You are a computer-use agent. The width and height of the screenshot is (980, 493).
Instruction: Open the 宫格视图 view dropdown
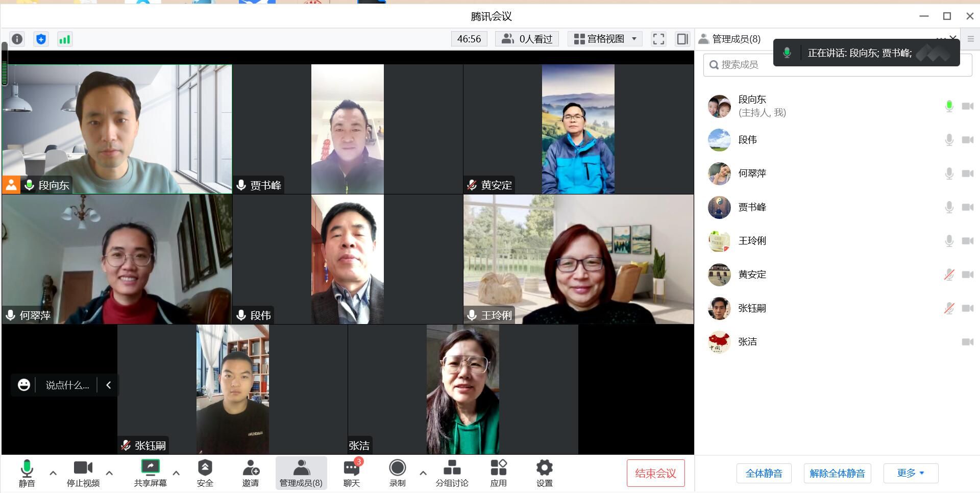pos(605,39)
